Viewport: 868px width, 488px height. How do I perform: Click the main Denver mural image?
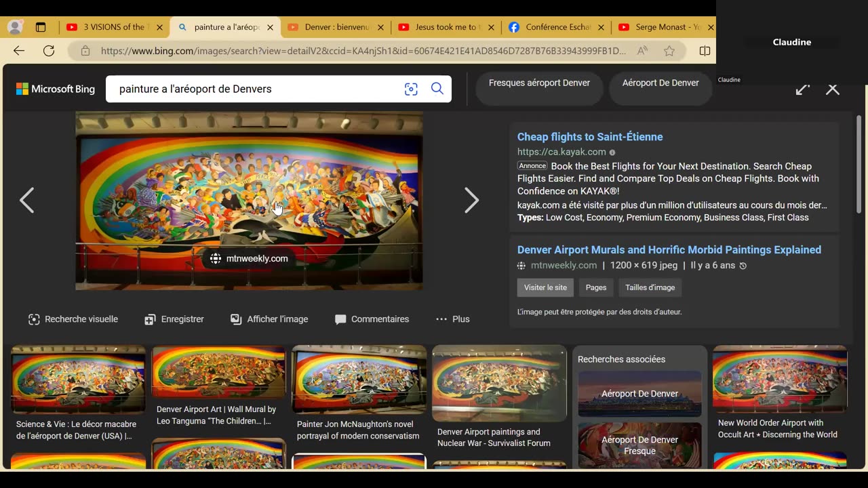tap(249, 201)
